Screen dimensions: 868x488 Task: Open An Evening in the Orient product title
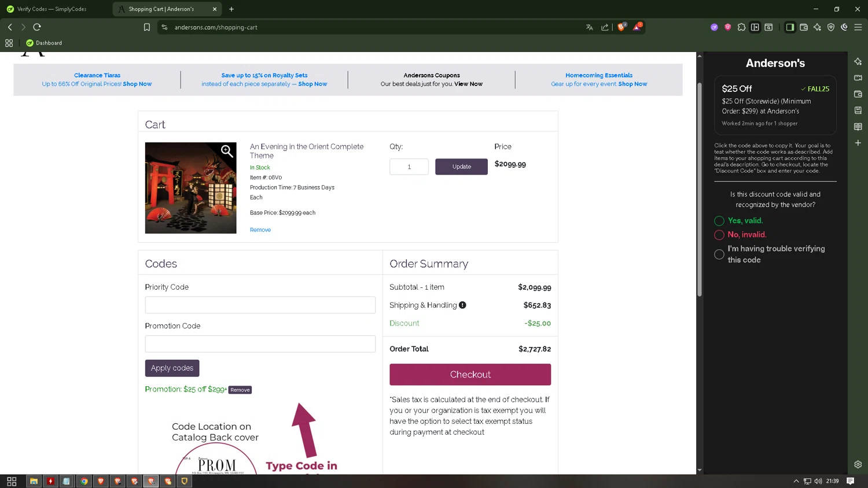pyautogui.click(x=307, y=151)
